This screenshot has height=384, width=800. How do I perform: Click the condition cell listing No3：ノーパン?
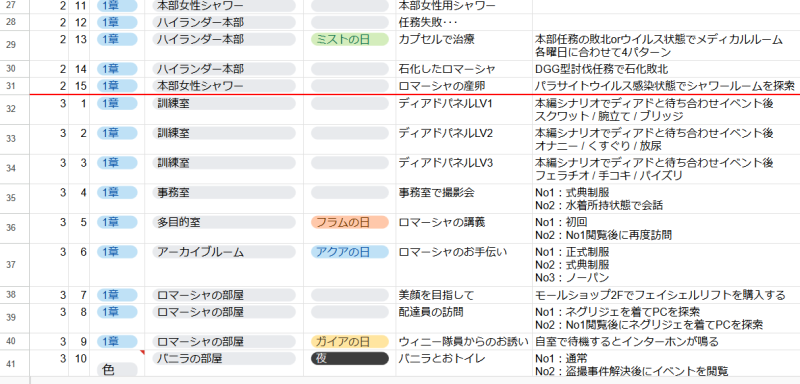pyautogui.click(x=666, y=265)
